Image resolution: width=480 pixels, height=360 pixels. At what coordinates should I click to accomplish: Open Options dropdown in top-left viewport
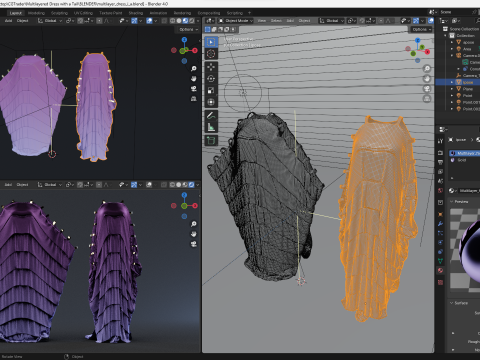click(188, 29)
